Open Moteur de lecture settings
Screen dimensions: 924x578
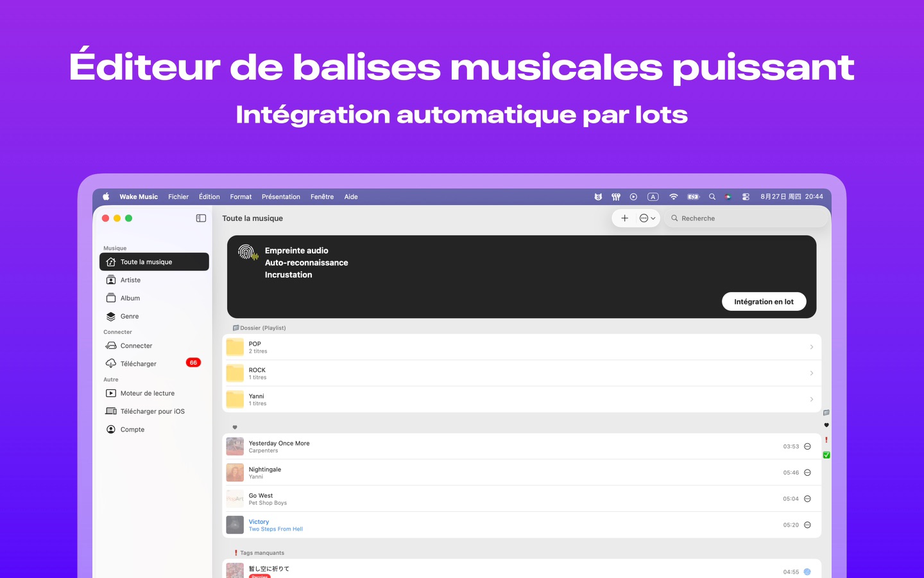154,393
